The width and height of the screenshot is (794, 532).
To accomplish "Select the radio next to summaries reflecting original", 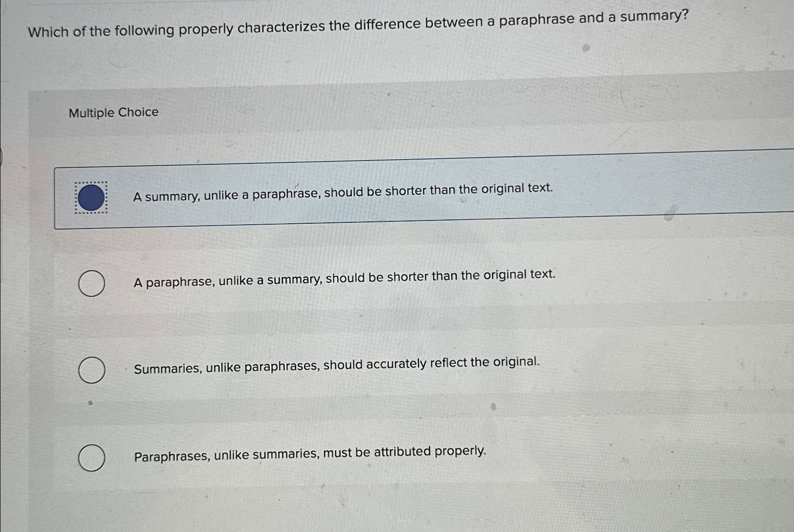I will click(92, 369).
